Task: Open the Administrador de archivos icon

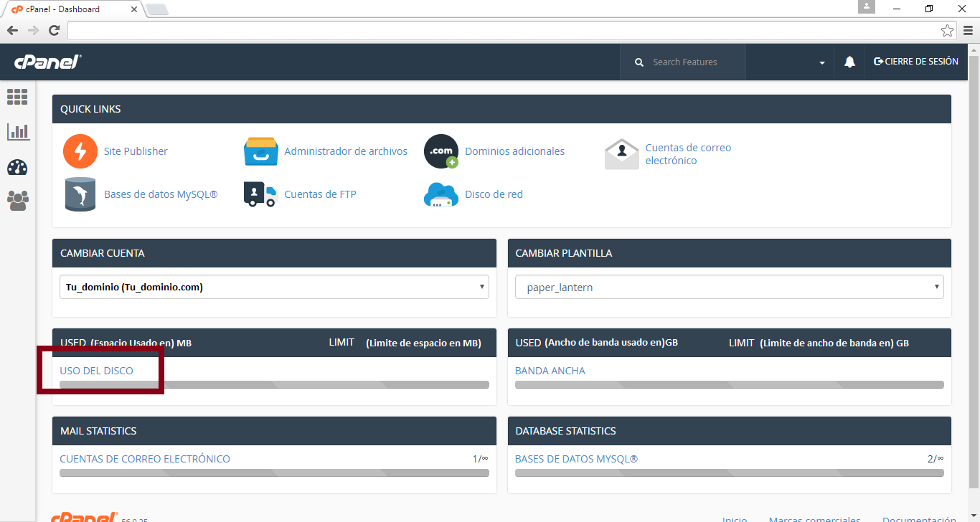Action: pyautogui.click(x=260, y=151)
